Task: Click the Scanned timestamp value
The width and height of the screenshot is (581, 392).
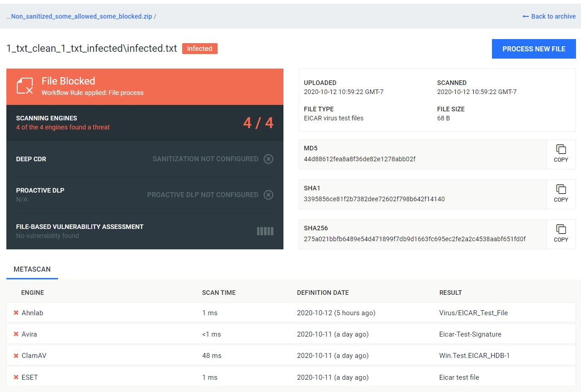Action: (x=477, y=92)
